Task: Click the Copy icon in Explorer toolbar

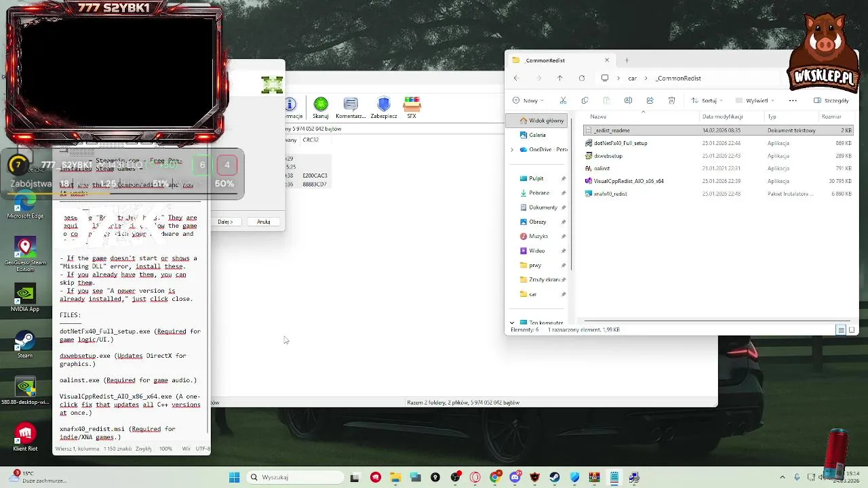Action: coord(585,100)
